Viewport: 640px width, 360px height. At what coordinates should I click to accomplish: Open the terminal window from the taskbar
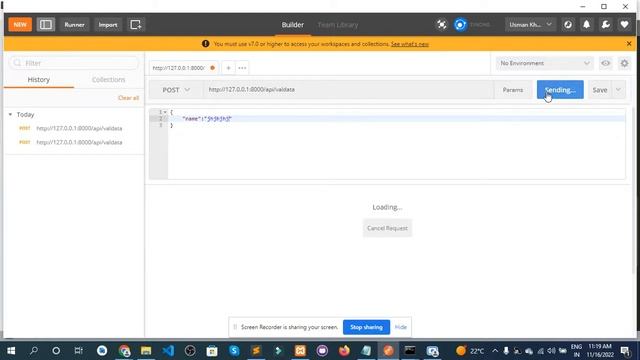click(410, 351)
